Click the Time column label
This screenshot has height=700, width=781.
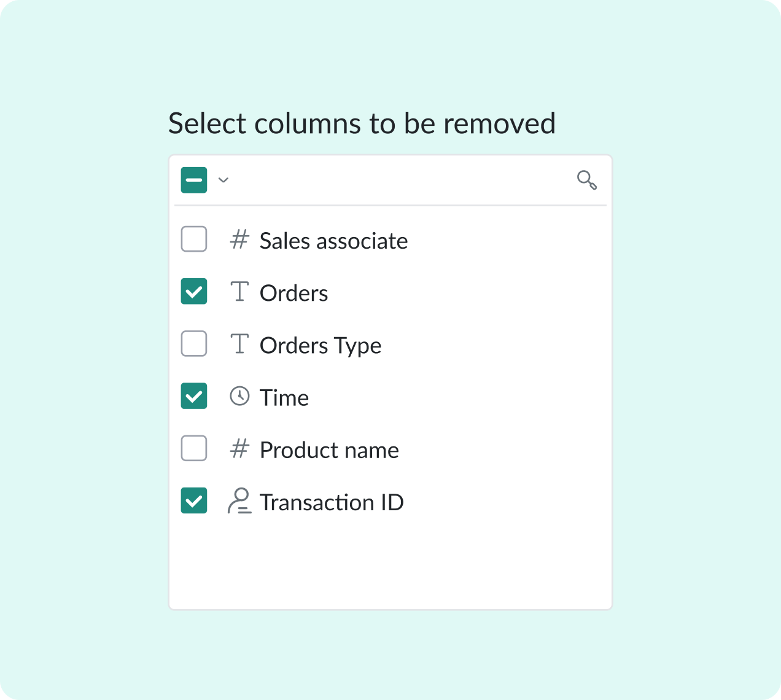click(x=284, y=398)
